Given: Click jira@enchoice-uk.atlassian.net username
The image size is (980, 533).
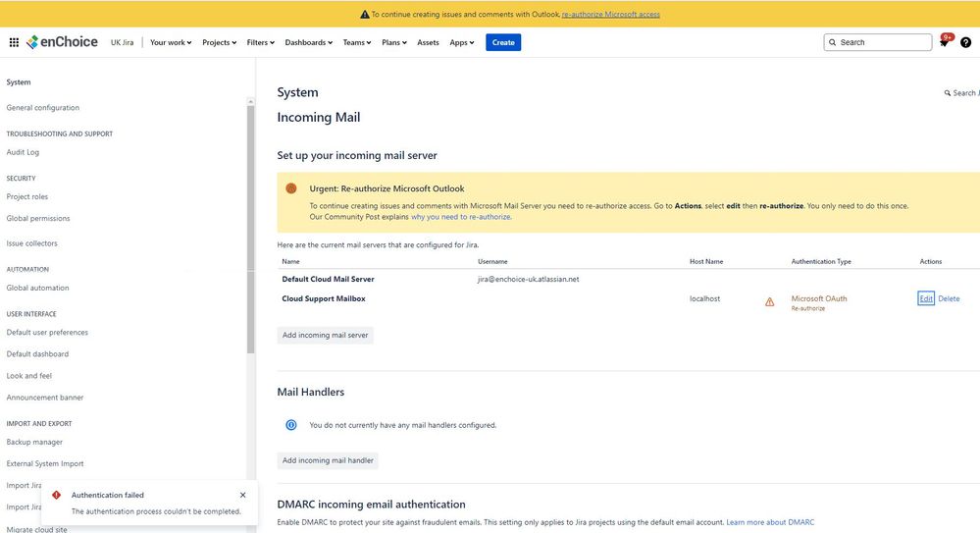Looking at the screenshot, I should (x=528, y=279).
